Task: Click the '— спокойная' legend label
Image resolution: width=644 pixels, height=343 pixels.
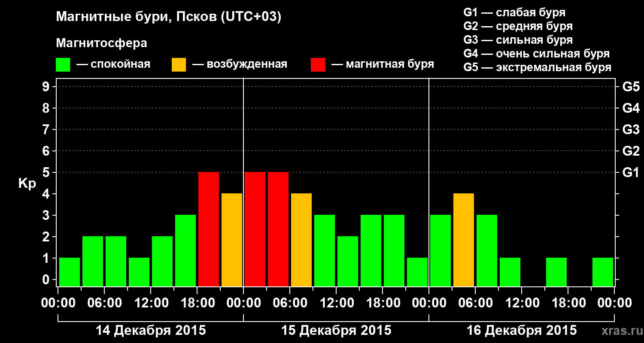Action: point(113,64)
